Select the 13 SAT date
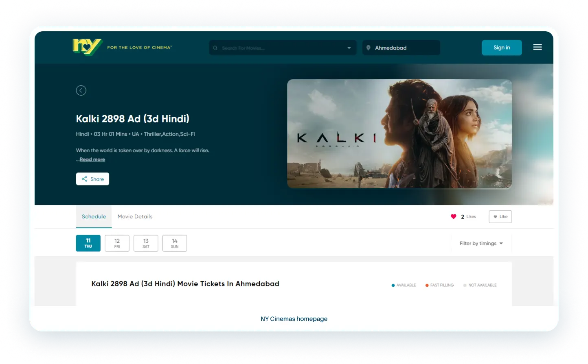Viewport: 588px width, 364px height. pos(146,243)
